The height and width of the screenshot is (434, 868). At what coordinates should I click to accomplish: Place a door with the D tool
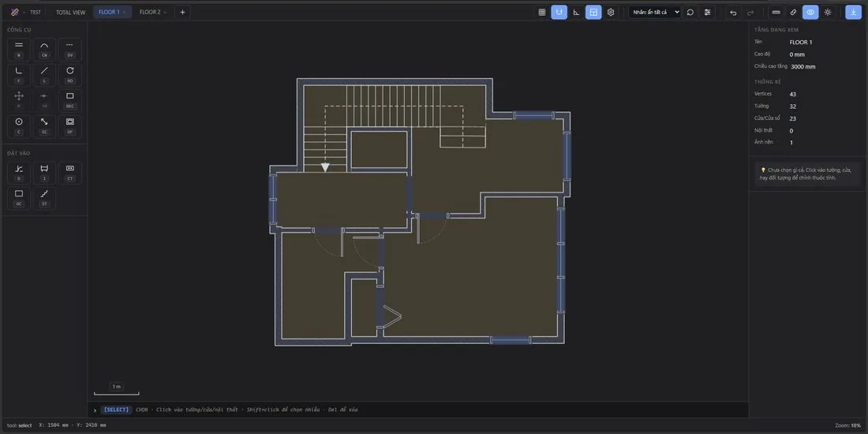tap(19, 173)
